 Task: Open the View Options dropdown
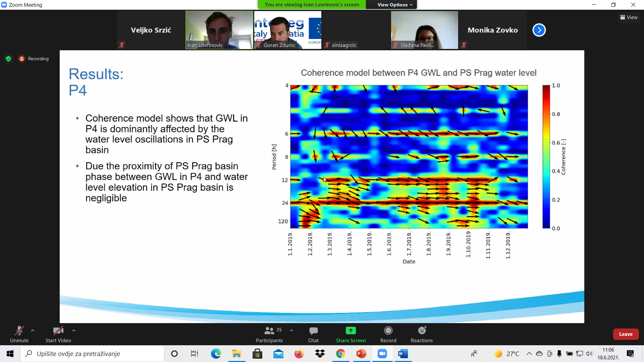click(x=395, y=5)
